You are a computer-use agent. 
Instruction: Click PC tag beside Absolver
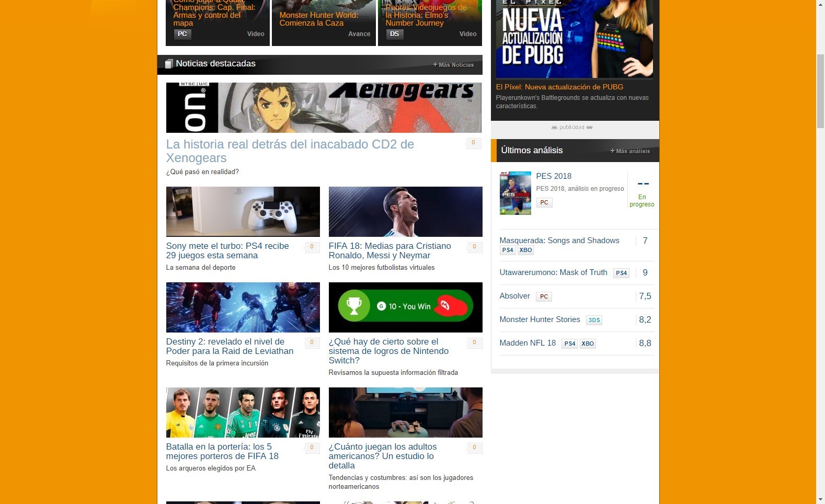[544, 296]
